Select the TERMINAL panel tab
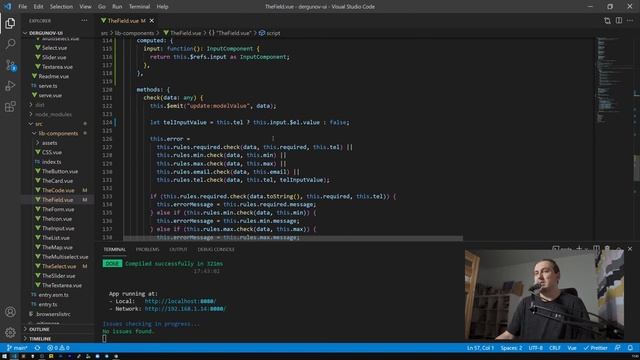 (x=114, y=249)
